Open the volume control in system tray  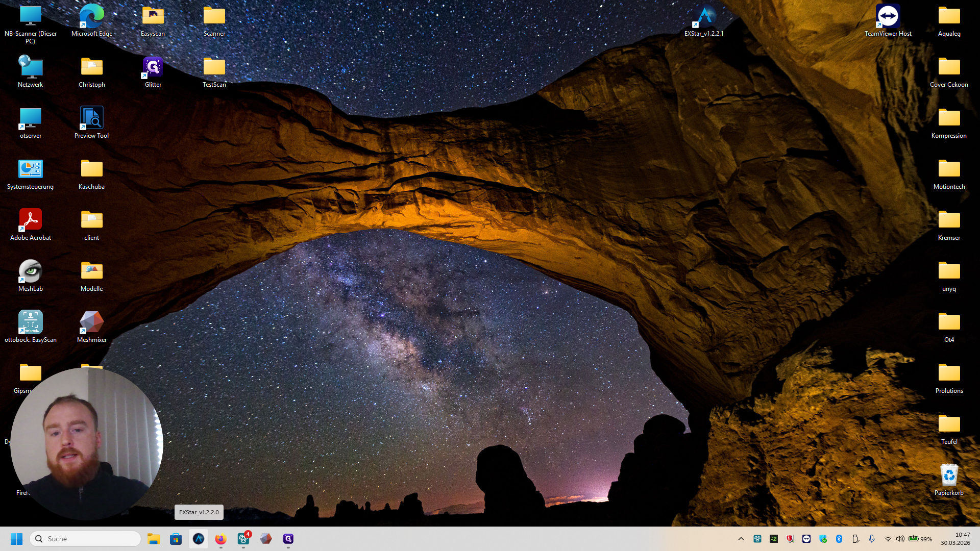[900, 539]
